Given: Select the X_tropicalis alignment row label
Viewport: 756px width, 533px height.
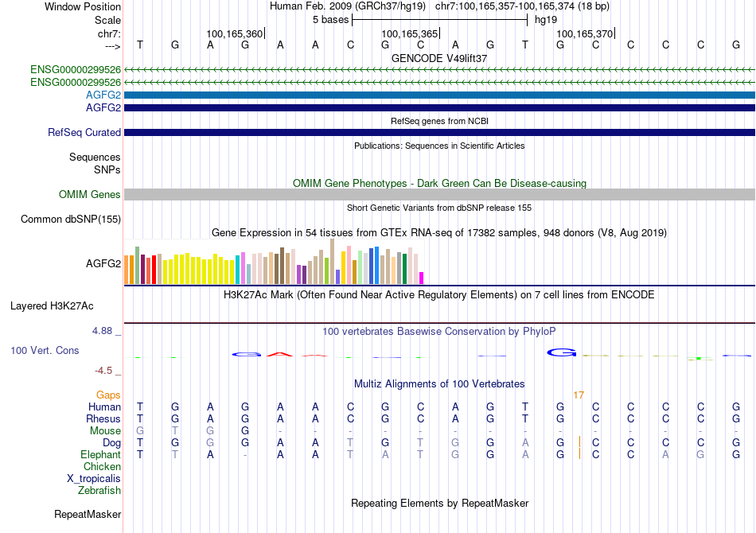Looking at the screenshot, I should click(x=94, y=479).
